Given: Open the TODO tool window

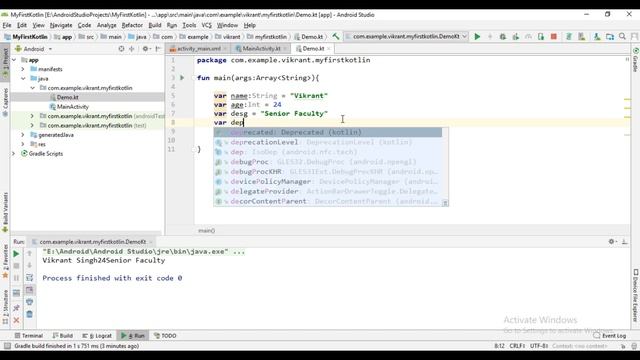Looking at the screenshot, I should 165,336.
